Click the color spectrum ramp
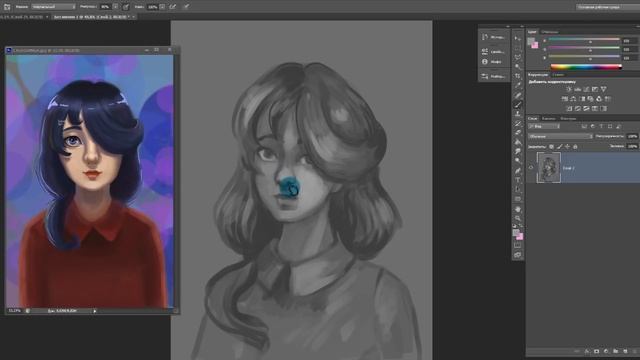Image resolution: width=640 pixels, height=360 pixels. [586, 67]
